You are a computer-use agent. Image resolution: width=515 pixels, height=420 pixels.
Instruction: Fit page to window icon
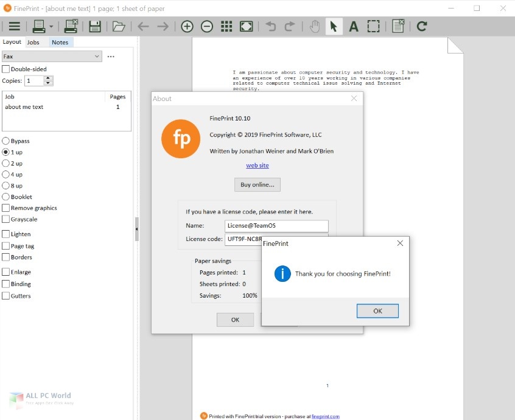coord(247,26)
